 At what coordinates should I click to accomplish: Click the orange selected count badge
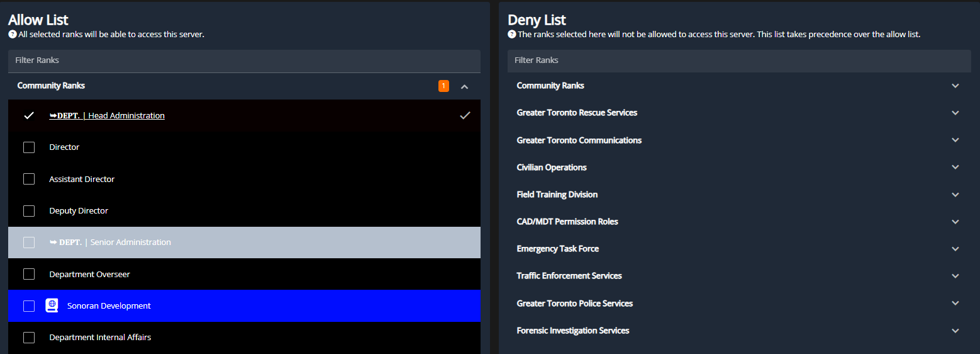[443, 86]
